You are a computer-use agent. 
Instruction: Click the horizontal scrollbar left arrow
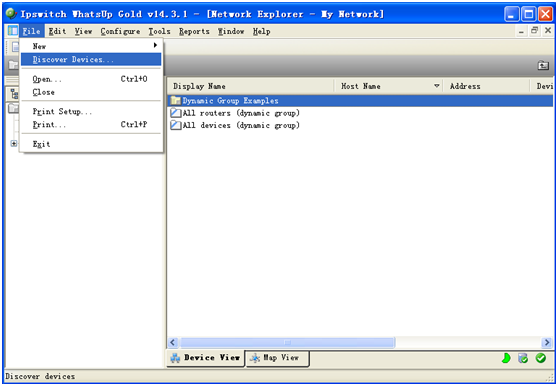click(173, 342)
